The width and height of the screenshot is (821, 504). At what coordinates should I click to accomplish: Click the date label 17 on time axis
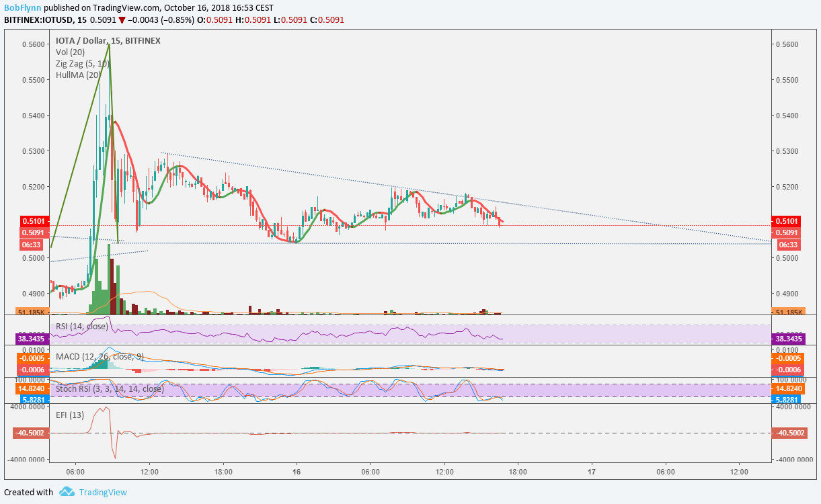pos(592,471)
